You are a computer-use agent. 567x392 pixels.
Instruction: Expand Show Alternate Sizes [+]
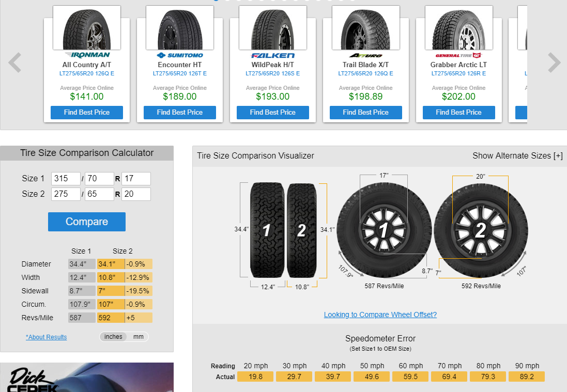click(517, 156)
